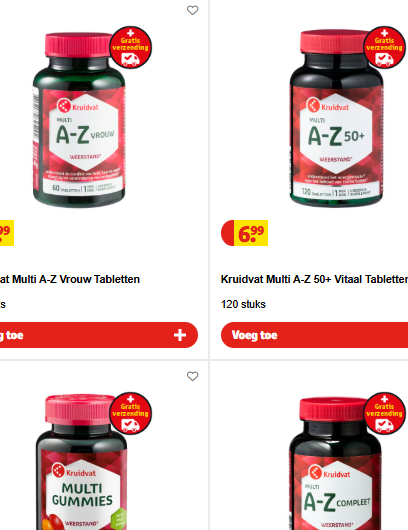Open the A-Z Compleet bottle image
Screen dimensions: 408x530
[x=336, y=464]
